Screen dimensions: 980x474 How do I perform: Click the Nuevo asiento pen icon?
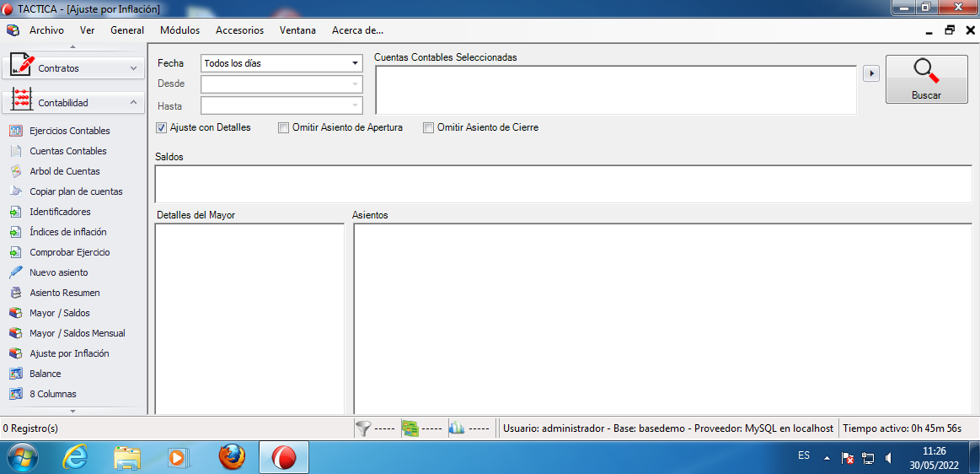point(16,272)
